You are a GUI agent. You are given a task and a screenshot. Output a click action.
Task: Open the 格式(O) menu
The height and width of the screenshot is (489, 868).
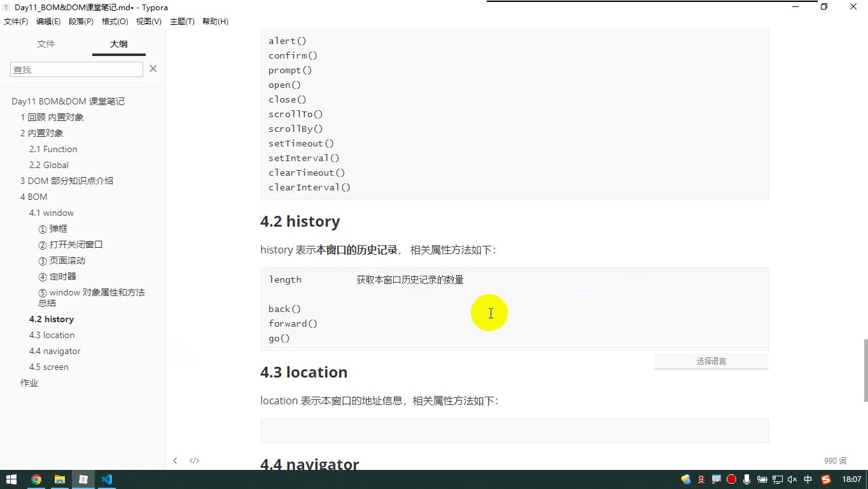pos(115,22)
